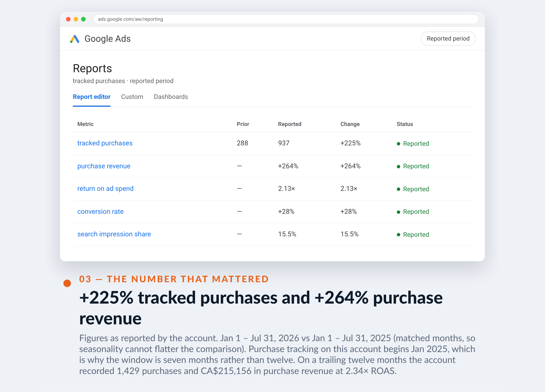Click the Google Ads logo icon

(x=75, y=39)
